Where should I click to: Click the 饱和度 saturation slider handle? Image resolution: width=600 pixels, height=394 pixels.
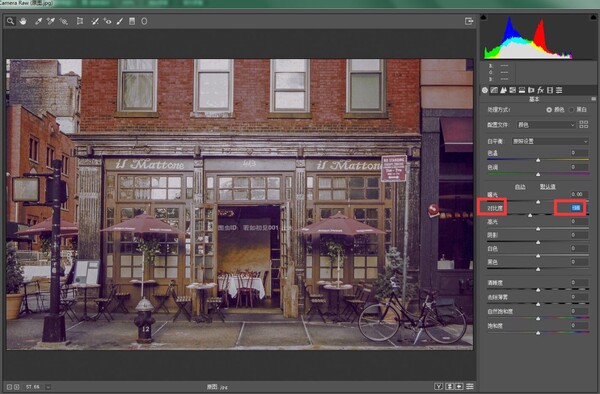(538, 333)
